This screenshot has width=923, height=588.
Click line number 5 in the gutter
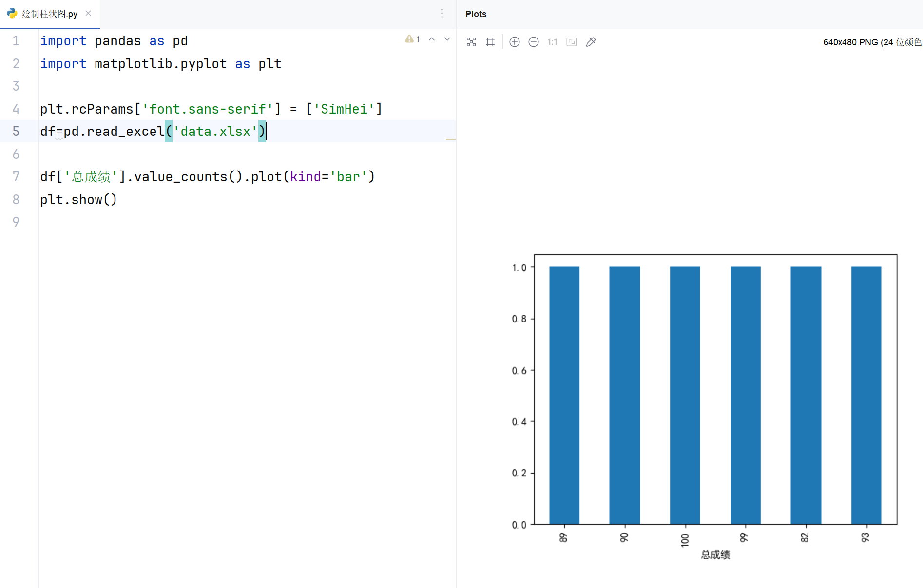point(16,132)
